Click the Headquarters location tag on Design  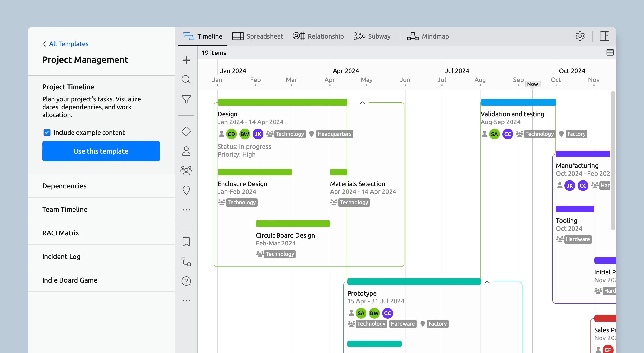335,134
